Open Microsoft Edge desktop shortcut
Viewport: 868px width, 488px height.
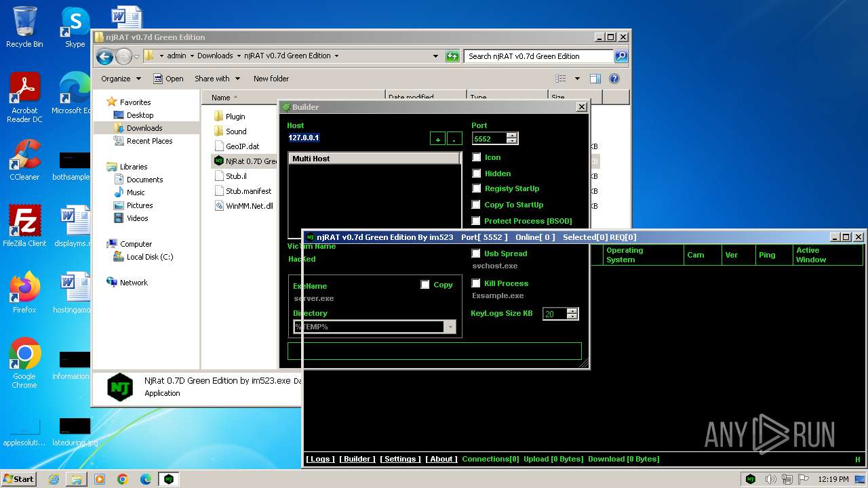tap(75, 94)
